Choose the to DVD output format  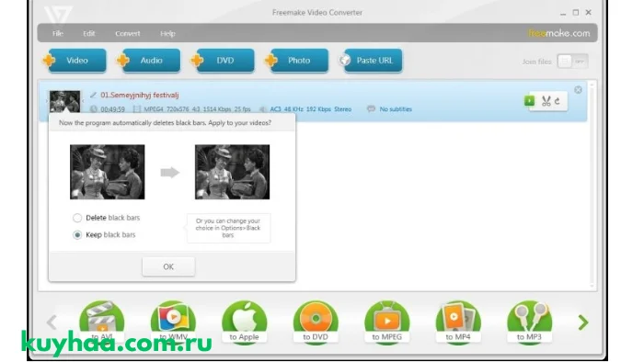316,322
